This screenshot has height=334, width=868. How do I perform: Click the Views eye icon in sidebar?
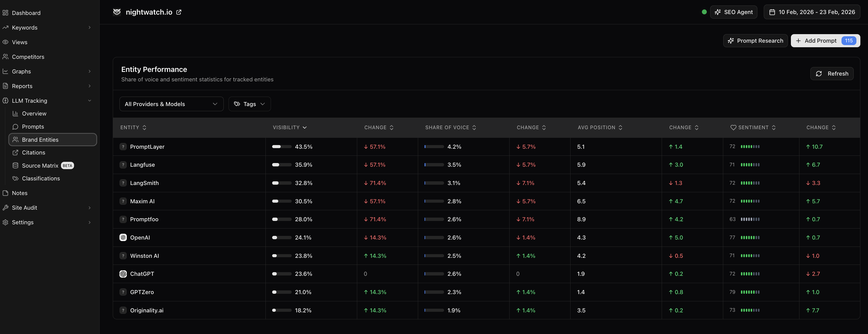(x=5, y=42)
